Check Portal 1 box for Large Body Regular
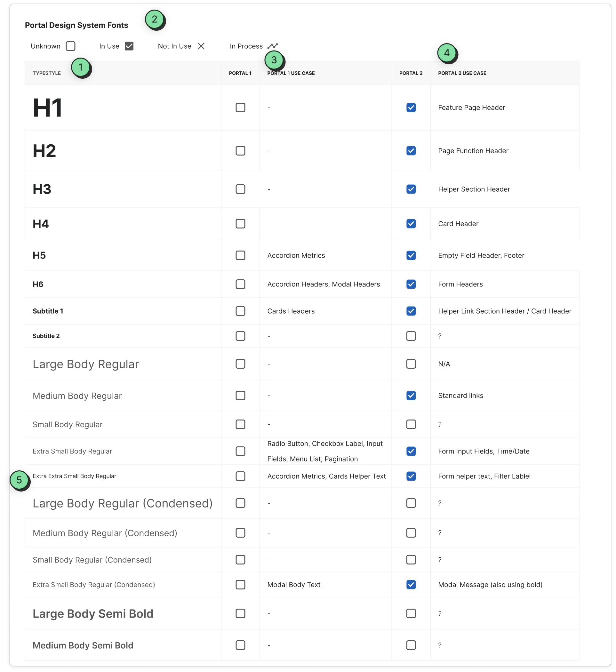The height and width of the screenshot is (672, 616). [x=240, y=364]
